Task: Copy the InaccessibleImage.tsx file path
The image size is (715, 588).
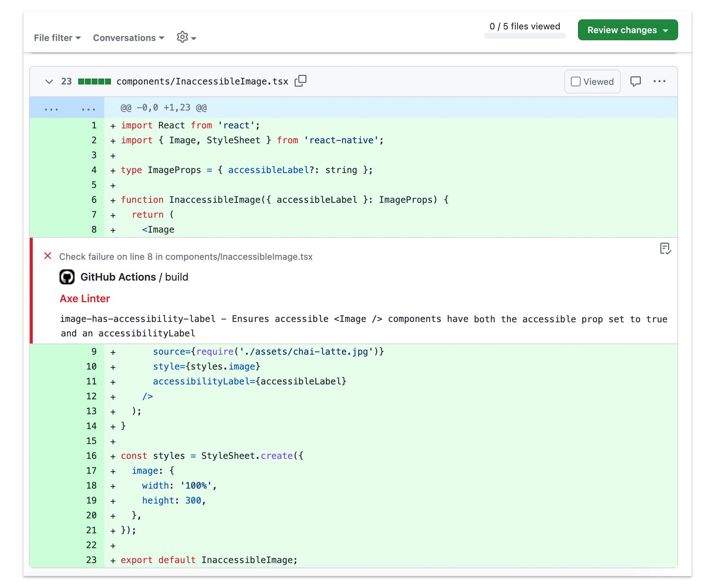Action: coord(300,81)
